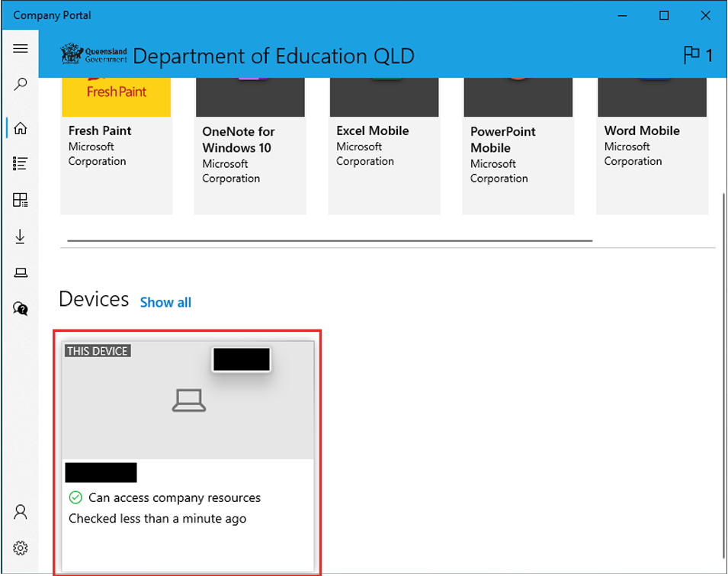Viewport: 728px width, 576px height.
Task: Open app categories grid icon
Action: (x=21, y=200)
